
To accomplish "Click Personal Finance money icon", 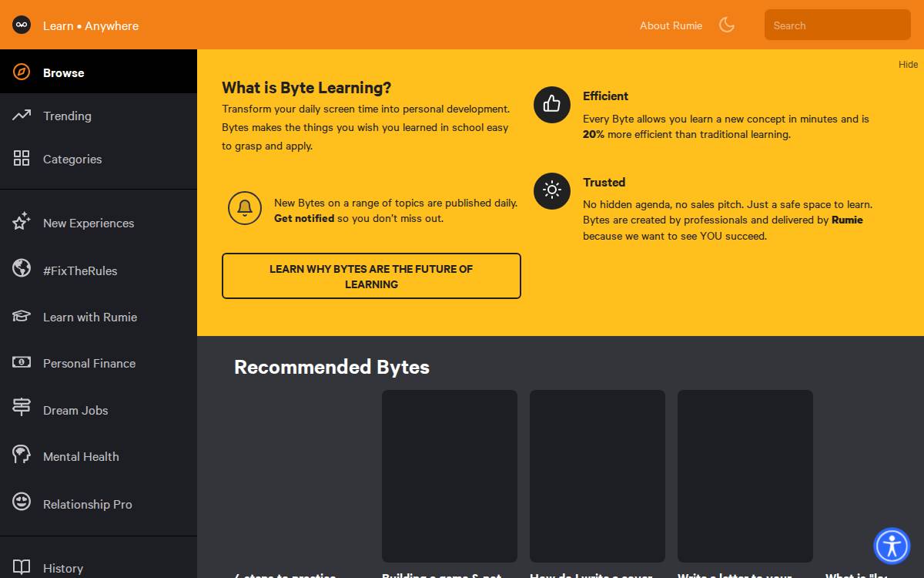I will [22, 362].
